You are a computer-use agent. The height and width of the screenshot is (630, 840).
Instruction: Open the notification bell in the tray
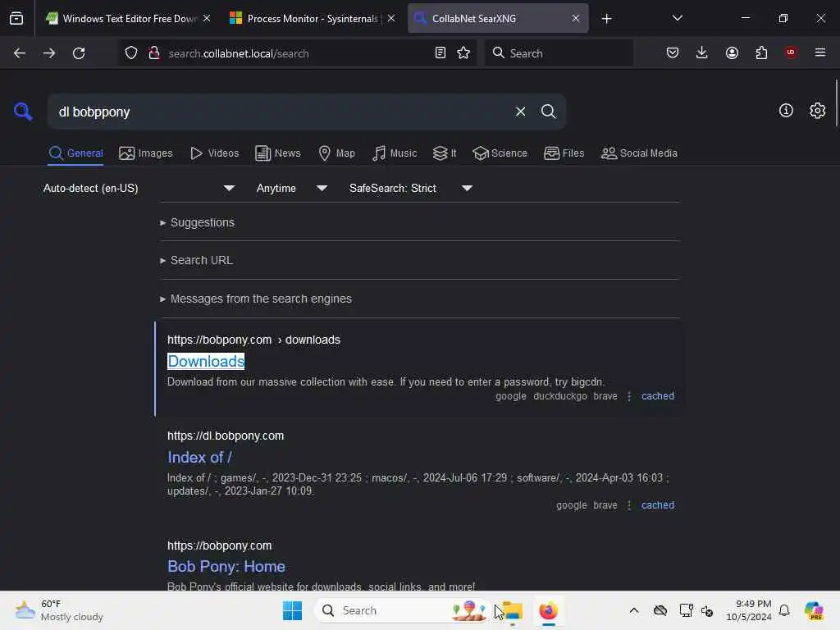point(784,610)
